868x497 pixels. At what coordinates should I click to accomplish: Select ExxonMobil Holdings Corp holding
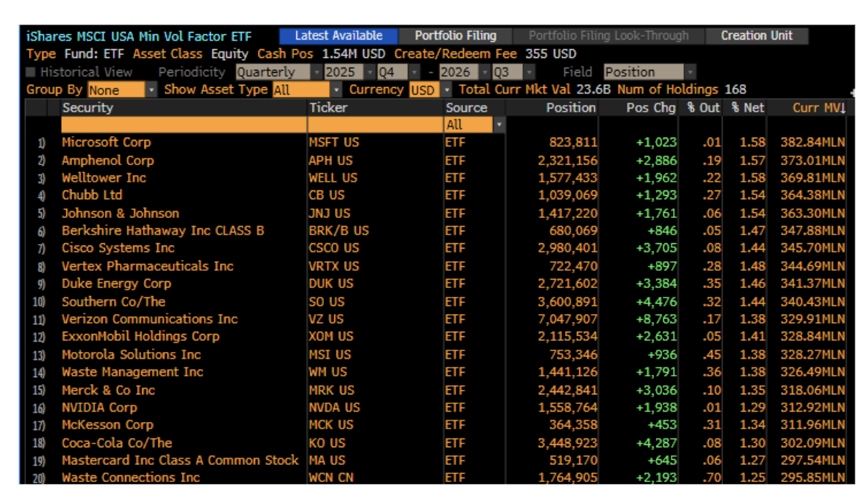[x=141, y=336]
